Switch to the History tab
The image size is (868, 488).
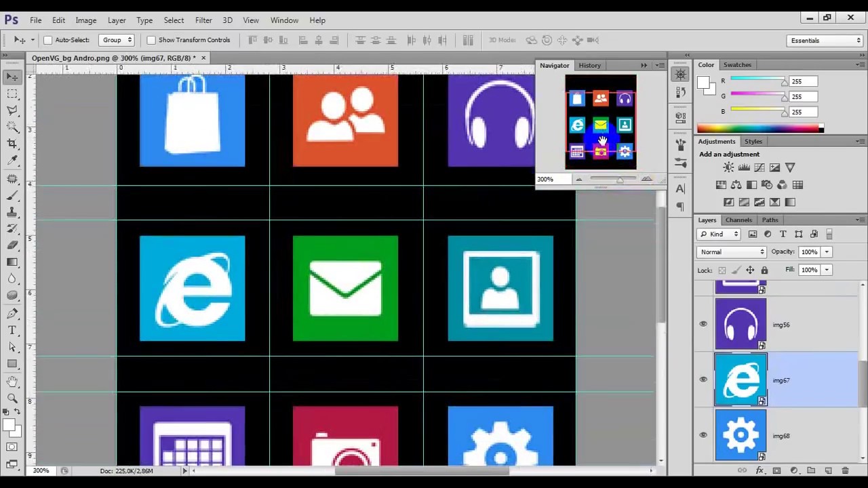pos(589,66)
